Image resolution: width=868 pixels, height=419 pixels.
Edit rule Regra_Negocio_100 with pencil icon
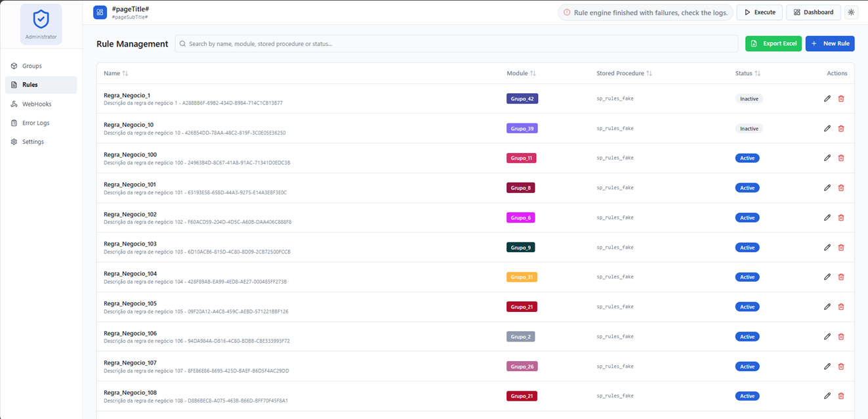(827, 158)
